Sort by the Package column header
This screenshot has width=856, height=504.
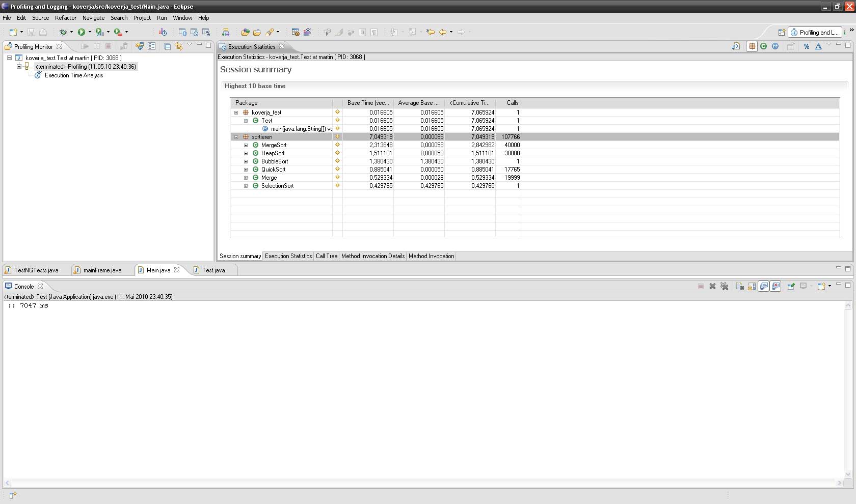tap(281, 103)
